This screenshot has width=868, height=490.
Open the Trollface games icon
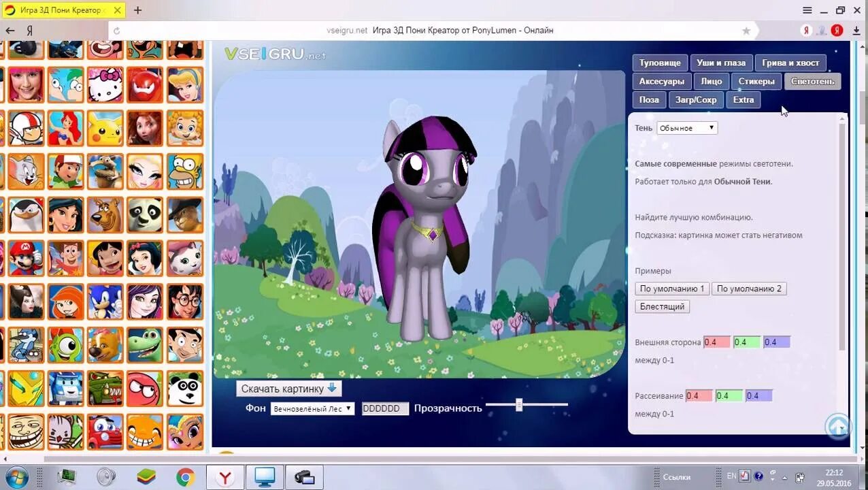click(x=27, y=432)
